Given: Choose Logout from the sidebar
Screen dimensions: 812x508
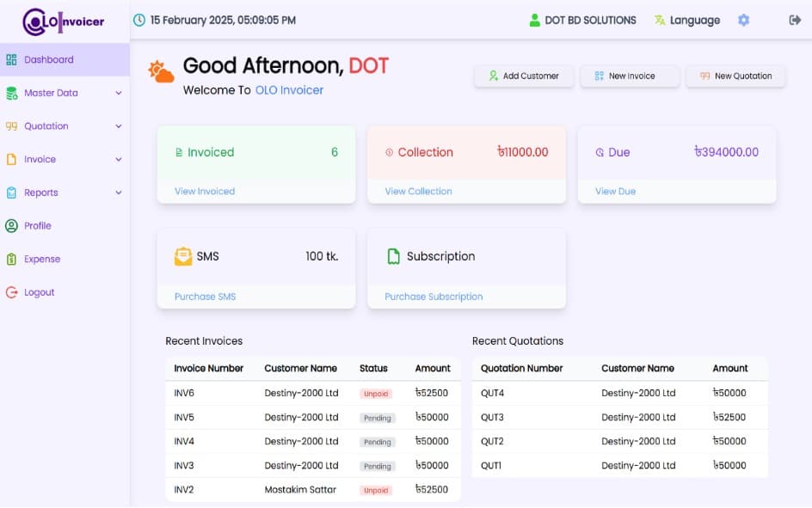Looking at the screenshot, I should pyautogui.click(x=39, y=292).
